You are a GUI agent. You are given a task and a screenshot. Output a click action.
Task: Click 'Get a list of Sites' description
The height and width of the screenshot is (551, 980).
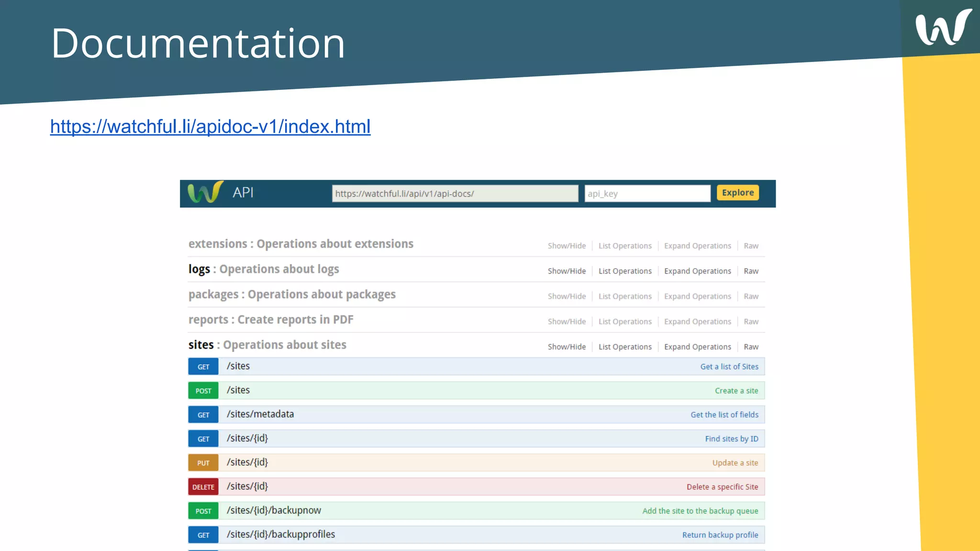pyautogui.click(x=729, y=367)
